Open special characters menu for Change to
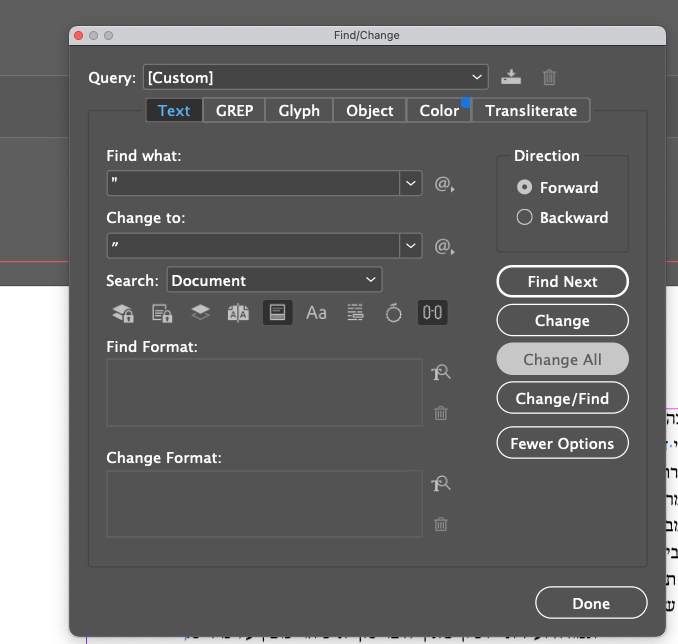 coord(444,246)
